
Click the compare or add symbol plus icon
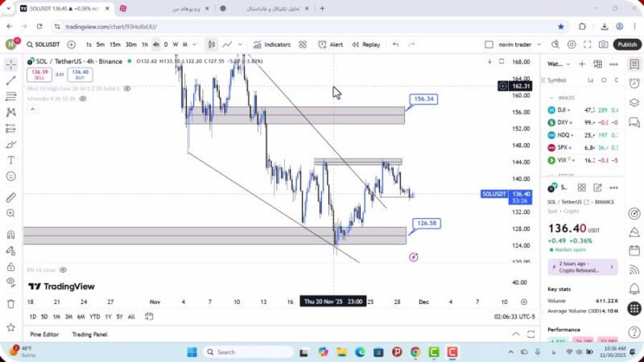click(72, 45)
